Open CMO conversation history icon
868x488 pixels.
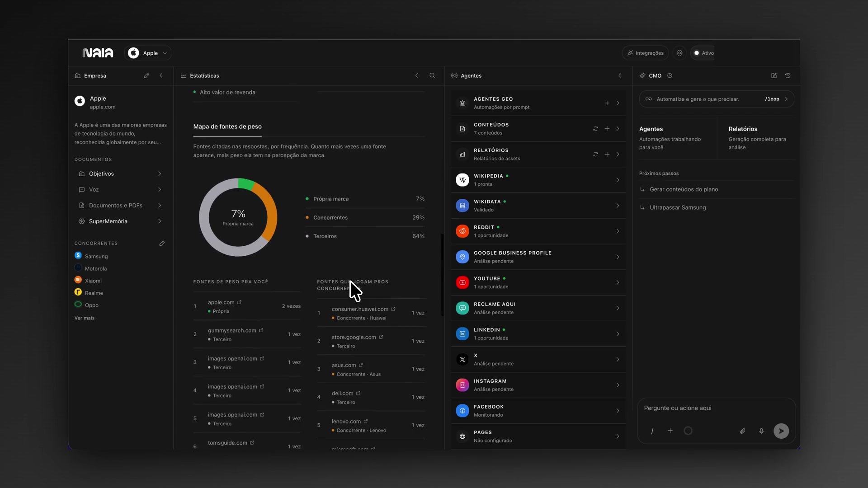click(788, 75)
